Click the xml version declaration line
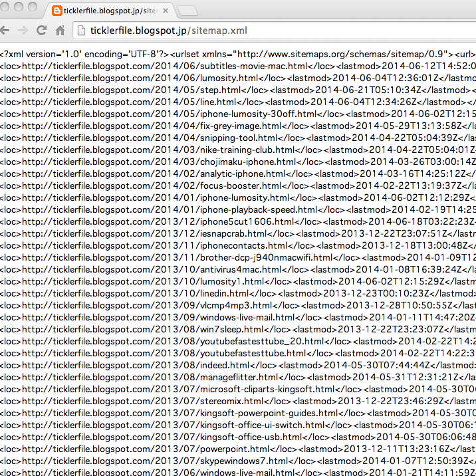Image resolution: width=476 pixels, height=476 pixels. (x=238, y=55)
